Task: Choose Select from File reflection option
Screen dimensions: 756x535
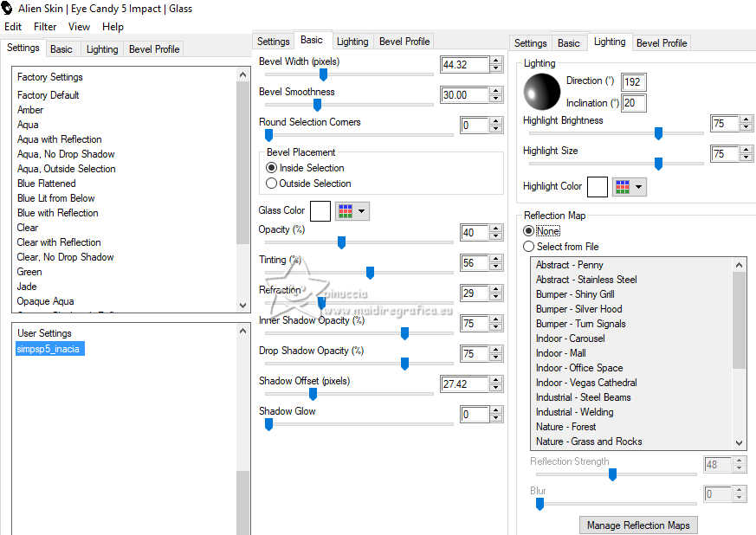Action: click(x=561, y=247)
